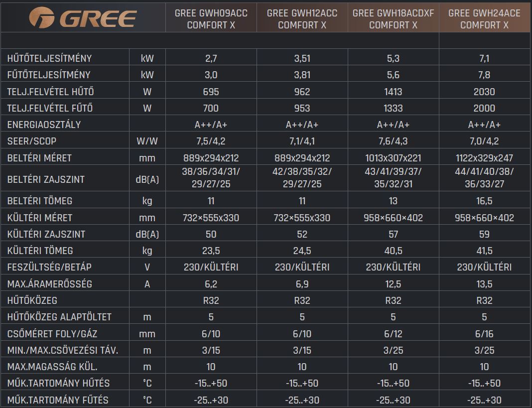
Task: Click the FESZÜLTSÉG/BETÁP row label
Action: [x=49, y=267]
